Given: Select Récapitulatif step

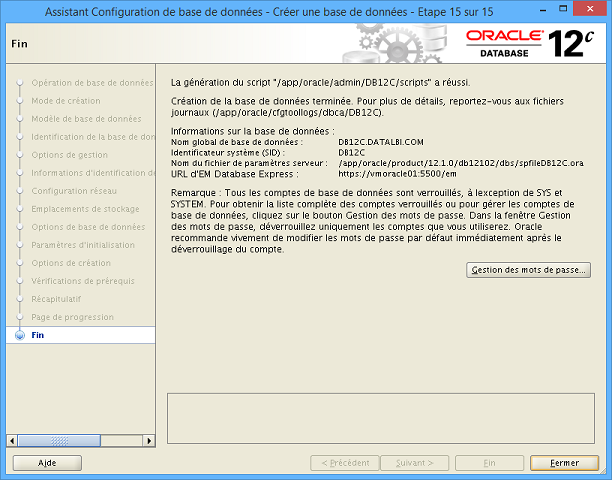Looking at the screenshot, I should (x=56, y=299).
